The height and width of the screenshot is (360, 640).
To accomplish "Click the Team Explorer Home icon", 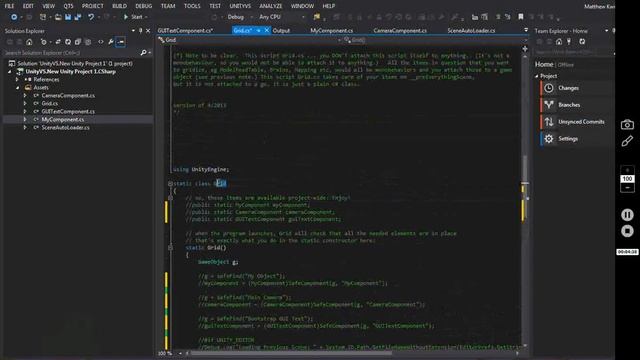I will click(x=559, y=42).
